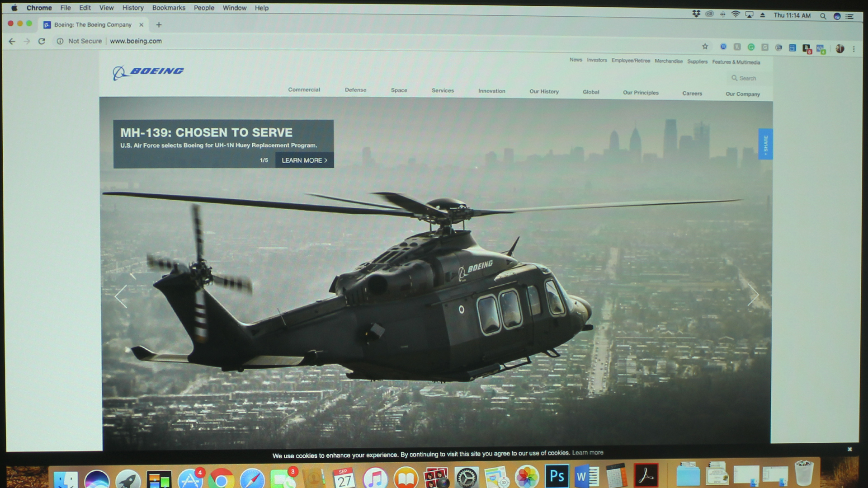Viewport: 868px width, 488px height.
Task: Open the Suppliers link
Action: (x=697, y=61)
